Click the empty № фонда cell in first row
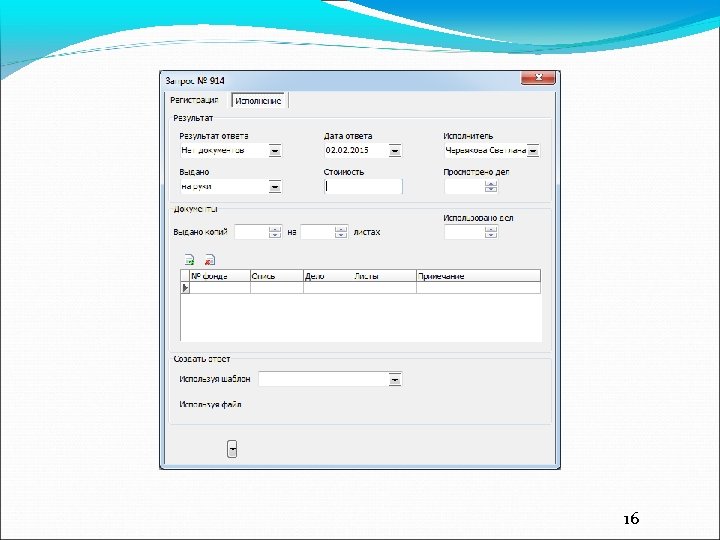Viewport: 720px width, 540px height. (x=220, y=288)
